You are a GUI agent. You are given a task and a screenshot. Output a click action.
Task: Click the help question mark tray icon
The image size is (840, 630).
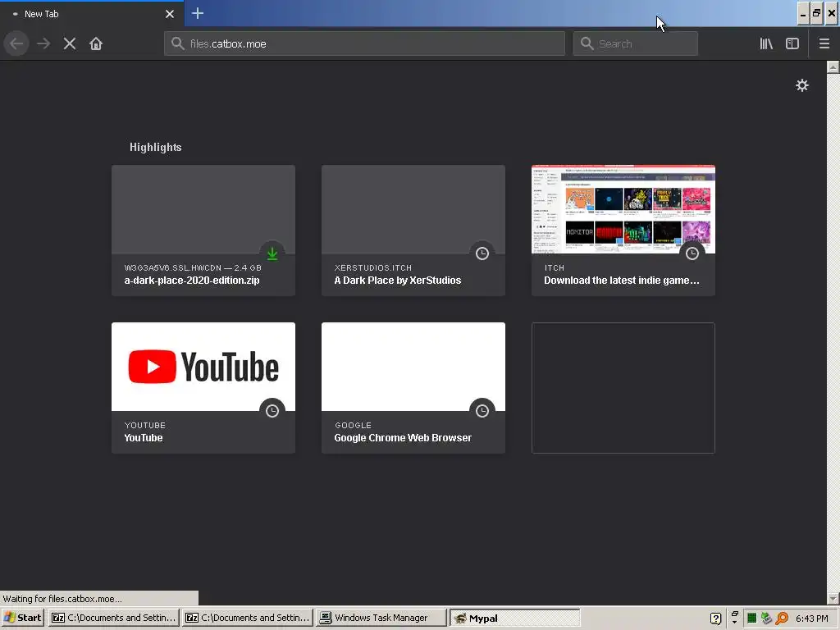tap(715, 619)
